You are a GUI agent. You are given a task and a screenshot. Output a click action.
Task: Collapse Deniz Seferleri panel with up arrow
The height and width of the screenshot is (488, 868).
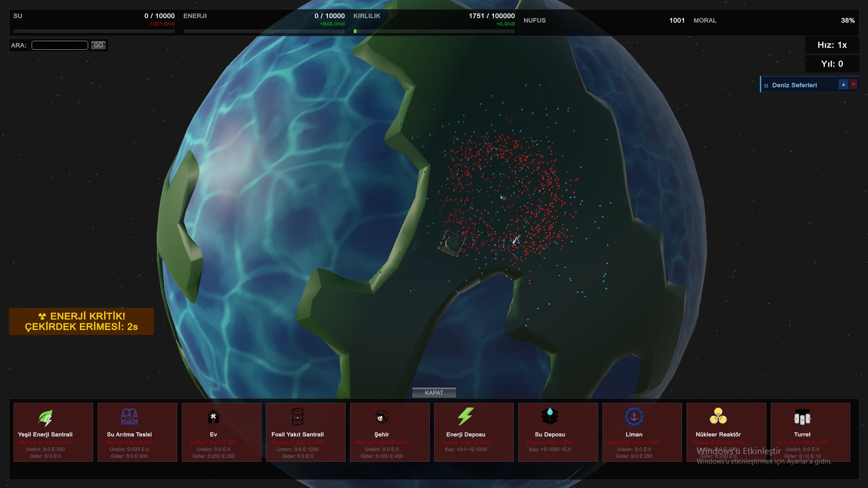[843, 85]
